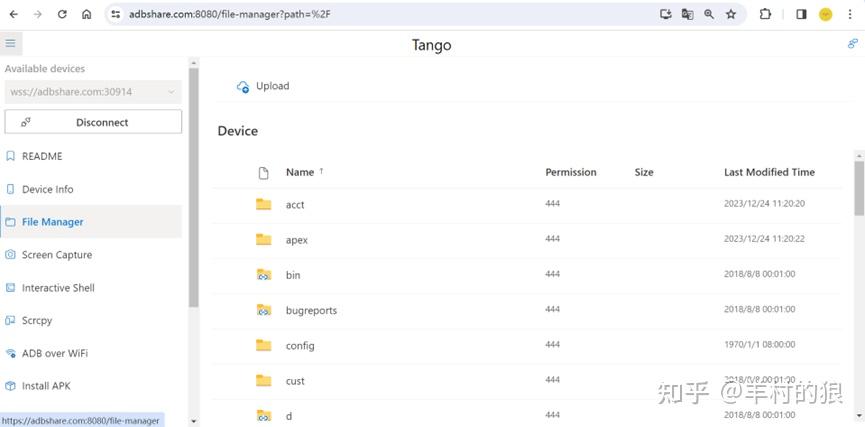The width and height of the screenshot is (865, 427).
Task: Open the acct folder icon
Action: [x=264, y=204]
